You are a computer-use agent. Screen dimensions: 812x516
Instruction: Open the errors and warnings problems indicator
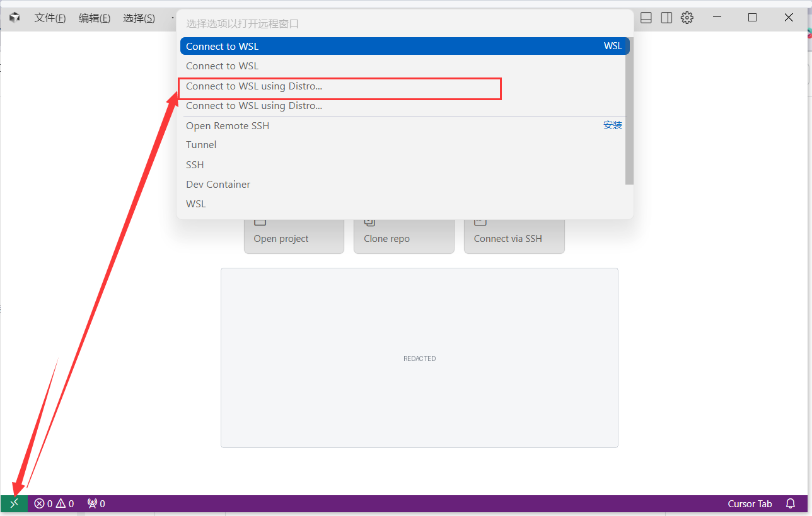[54, 503]
